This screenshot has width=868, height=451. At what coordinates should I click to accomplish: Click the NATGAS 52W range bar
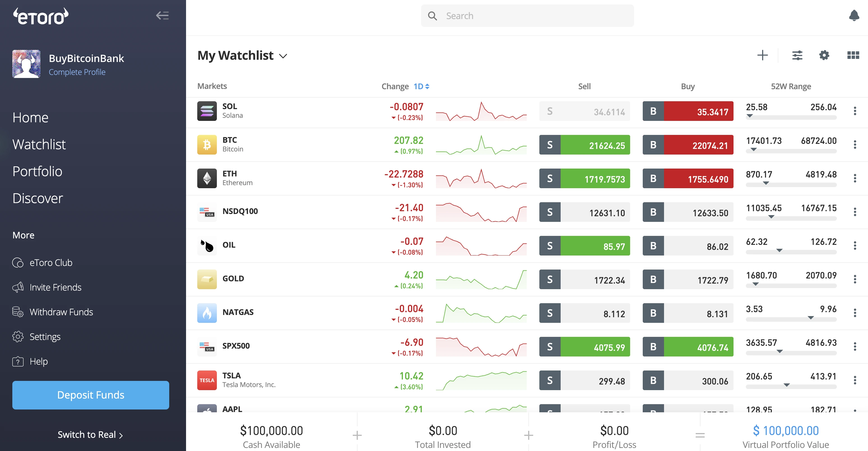tap(791, 319)
